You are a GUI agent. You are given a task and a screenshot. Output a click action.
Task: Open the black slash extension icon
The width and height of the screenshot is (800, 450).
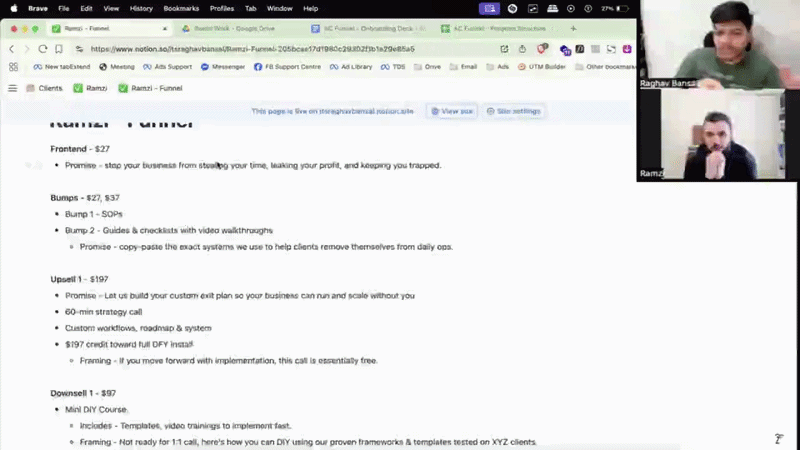click(580, 49)
